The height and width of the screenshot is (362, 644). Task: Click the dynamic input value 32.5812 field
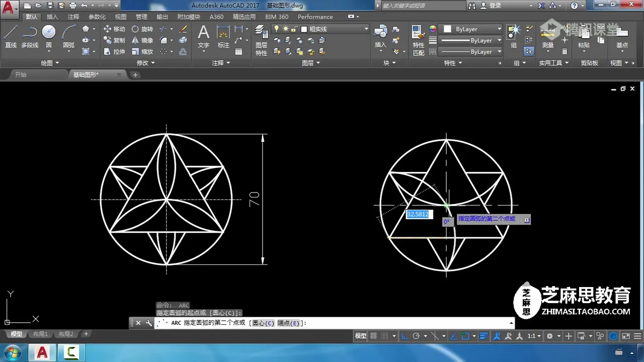click(x=418, y=214)
